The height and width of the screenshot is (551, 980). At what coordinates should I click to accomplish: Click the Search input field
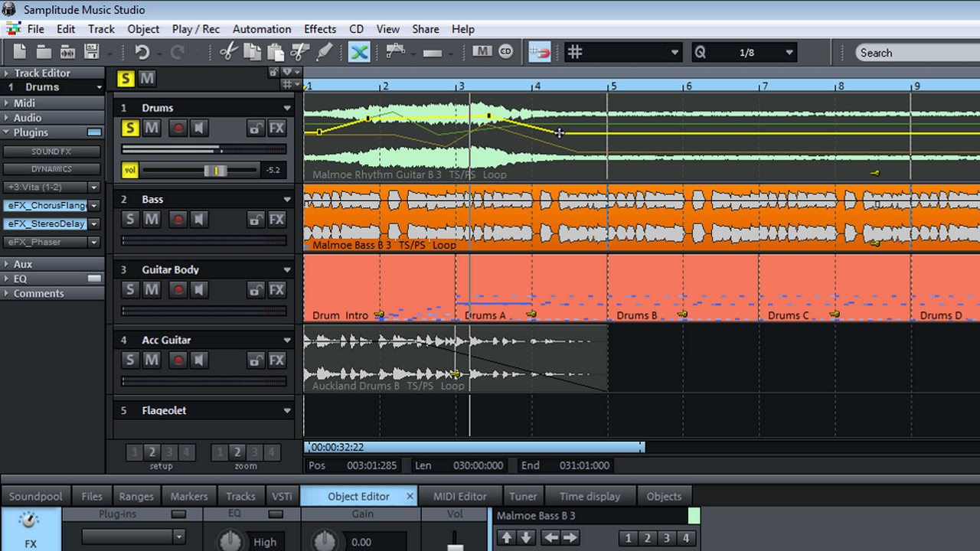point(919,53)
